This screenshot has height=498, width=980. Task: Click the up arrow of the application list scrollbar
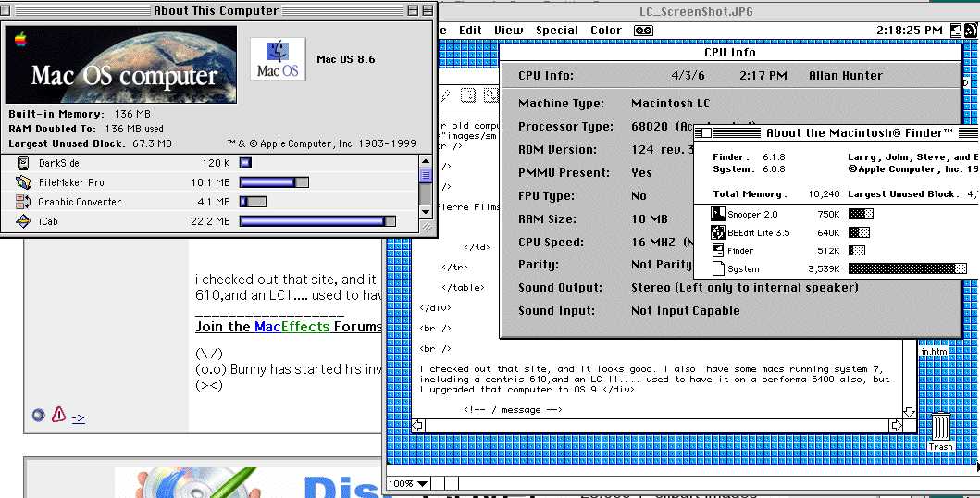click(425, 162)
